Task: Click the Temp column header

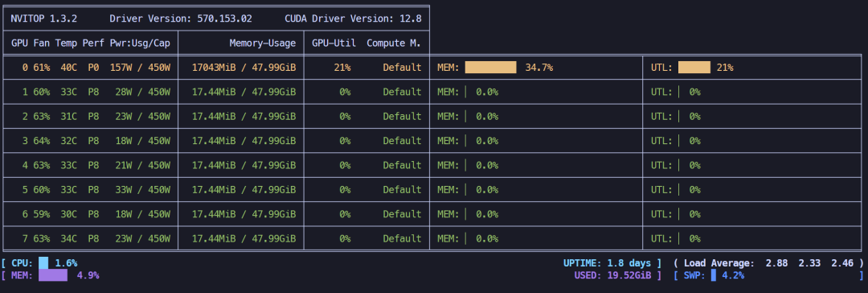Action: (66, 43)
